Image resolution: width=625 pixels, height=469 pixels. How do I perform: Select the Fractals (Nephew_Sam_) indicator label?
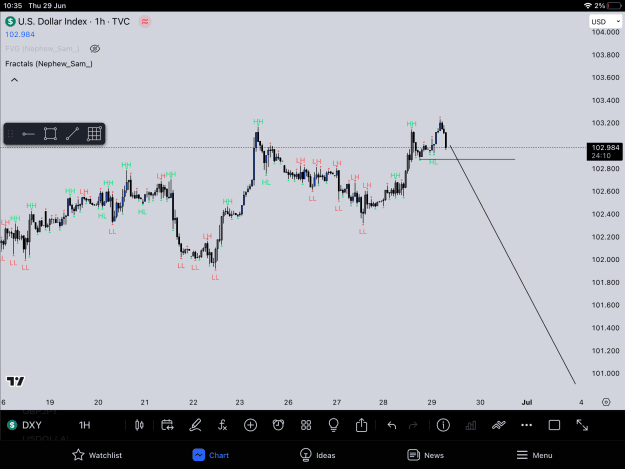tap(49, 64)
